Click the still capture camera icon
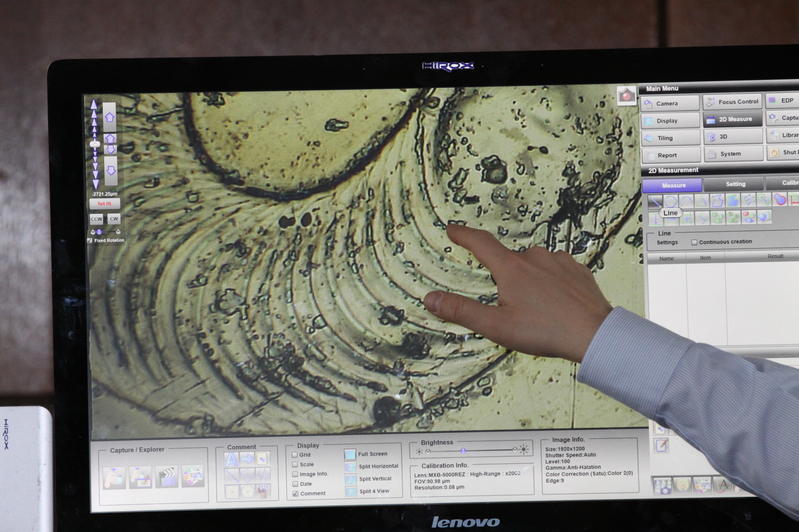 click(114, 477)
